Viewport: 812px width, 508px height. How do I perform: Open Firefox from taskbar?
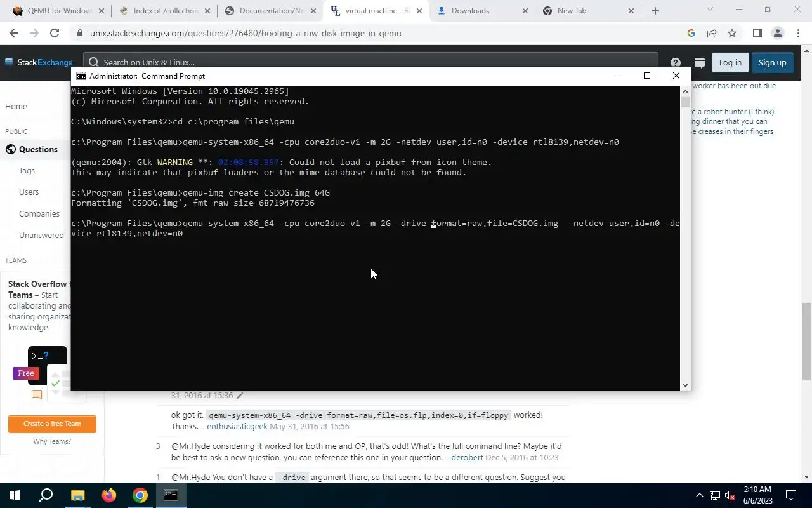click(x=109, y=495)
